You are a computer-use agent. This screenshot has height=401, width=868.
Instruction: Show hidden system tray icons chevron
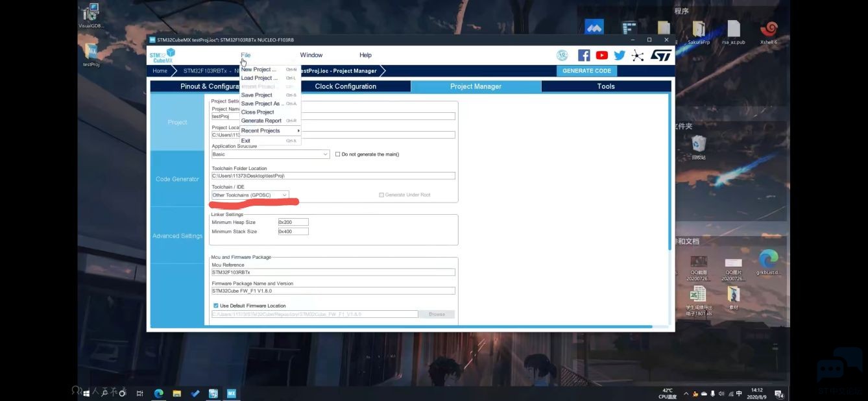coord(688,394)
